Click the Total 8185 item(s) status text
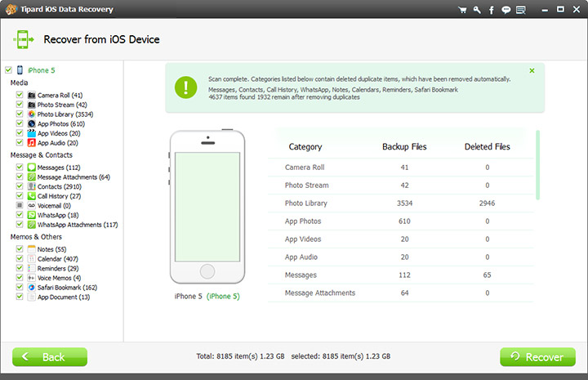This screenshot has width=588, height=380. [240, 356]
